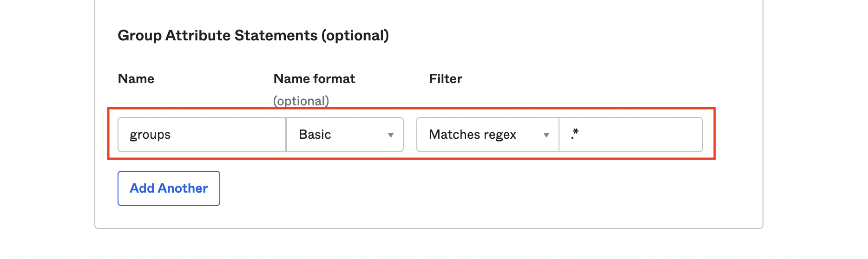This screenshot has height=259, width=868.
Task: Click the dropdown arrow beside Matches regex
Action: [x=546, y=135]
